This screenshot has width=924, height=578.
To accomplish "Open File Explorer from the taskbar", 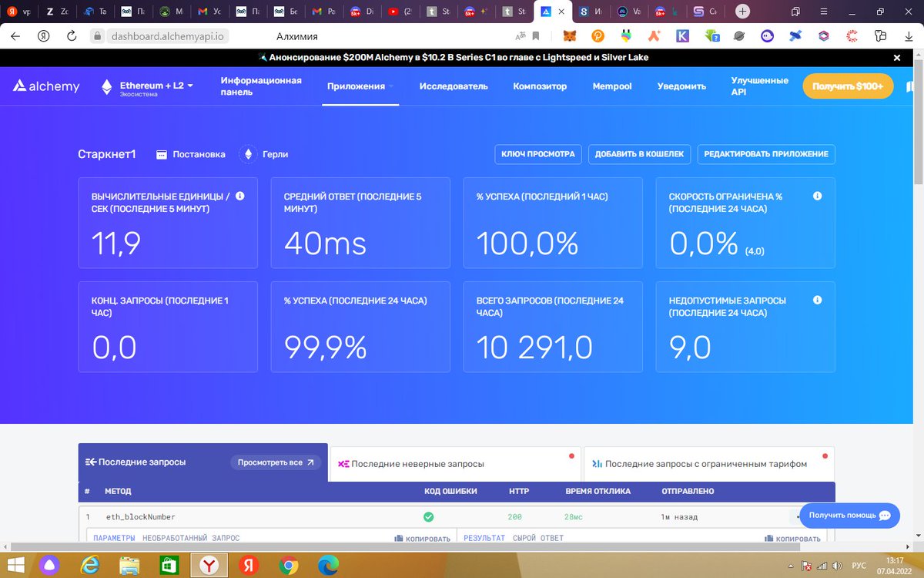I will pos(129,565).
